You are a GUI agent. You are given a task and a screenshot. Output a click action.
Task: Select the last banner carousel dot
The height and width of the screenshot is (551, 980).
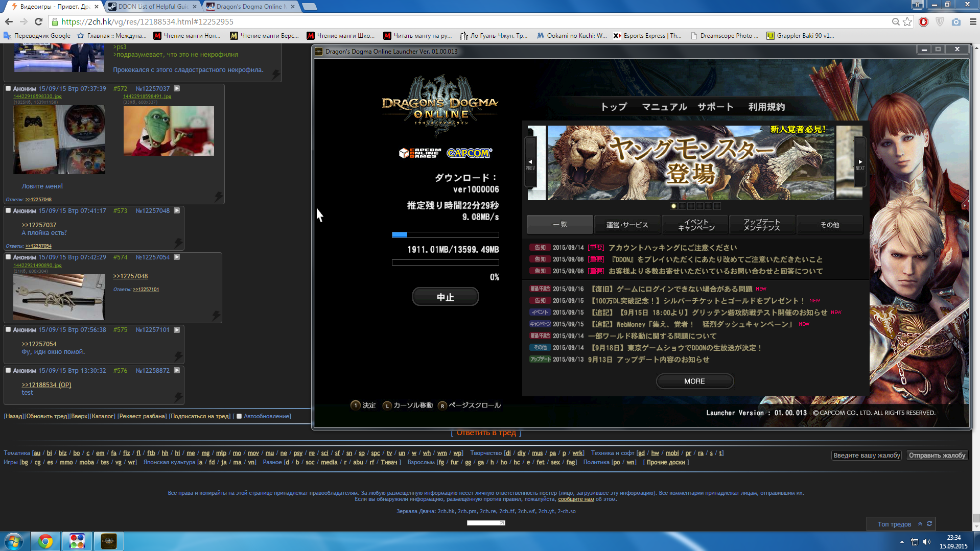[717, 206]
